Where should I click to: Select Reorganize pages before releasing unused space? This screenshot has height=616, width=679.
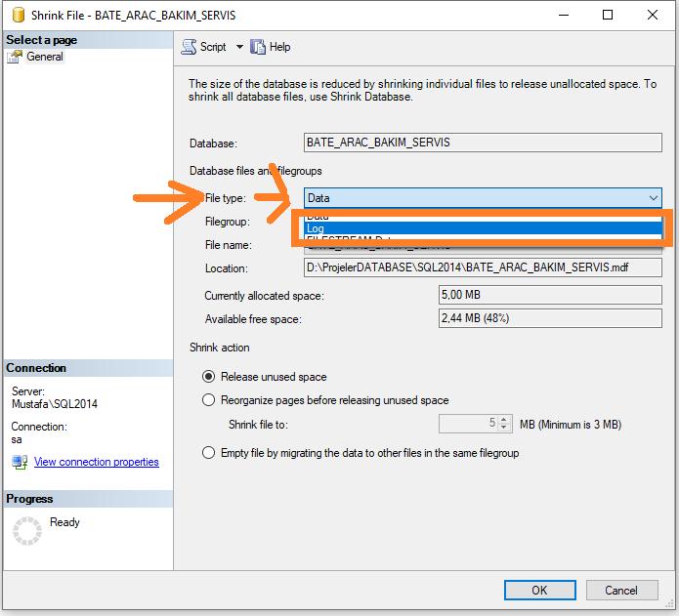(x=208, y=400)
